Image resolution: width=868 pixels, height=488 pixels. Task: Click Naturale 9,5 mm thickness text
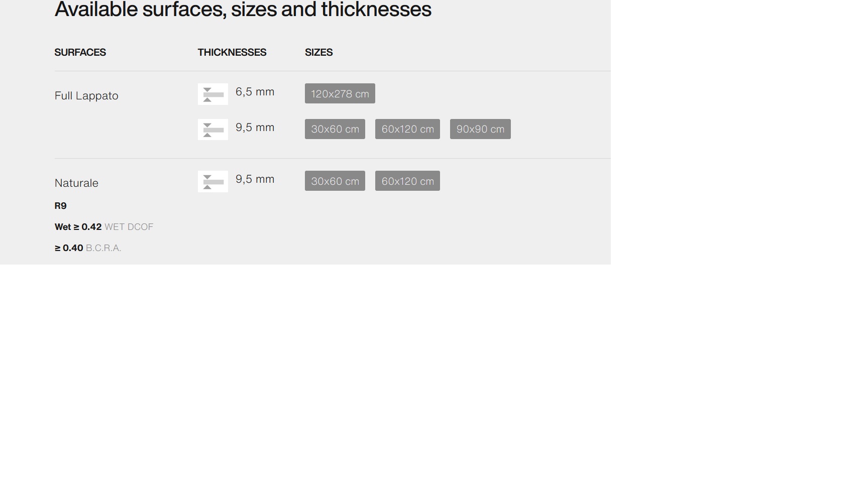click(x=255, y=179)
